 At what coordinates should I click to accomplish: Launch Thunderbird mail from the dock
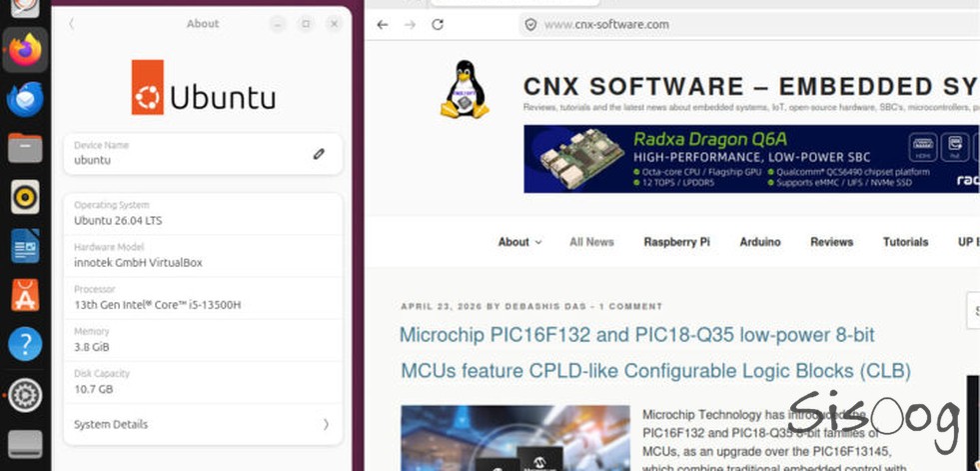(x=25, y=100)
